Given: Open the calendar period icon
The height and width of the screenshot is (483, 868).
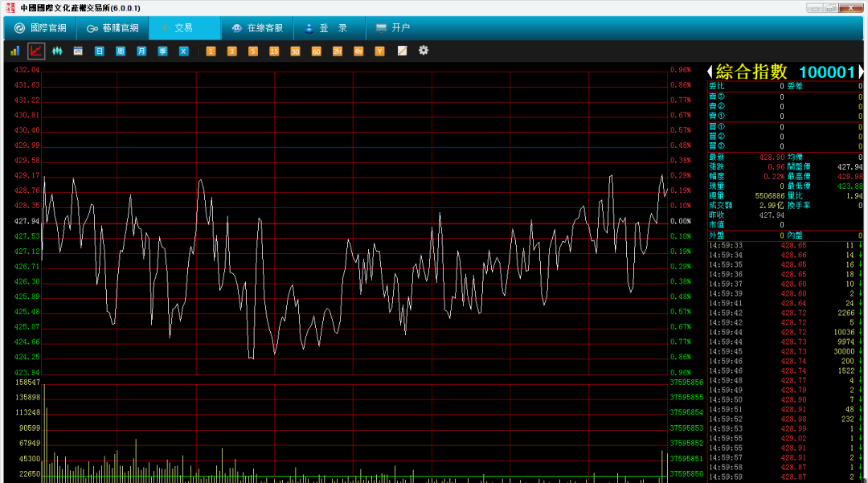Looking at the screenshot, I should (78, 51).
